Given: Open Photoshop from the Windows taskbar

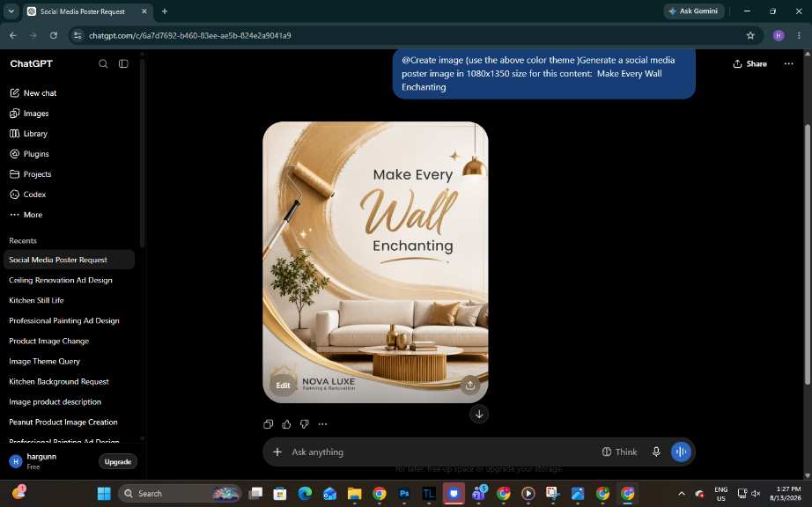Looking at the screenshot, I should (404, 494).
